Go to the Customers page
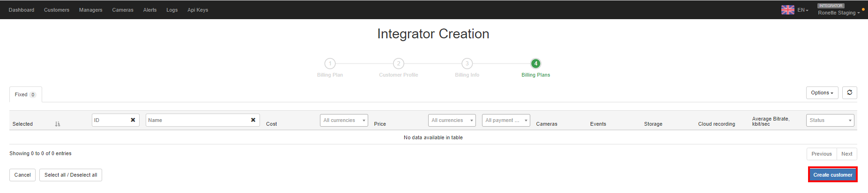This screenshot has height=193, width=868. click(57, 10)
